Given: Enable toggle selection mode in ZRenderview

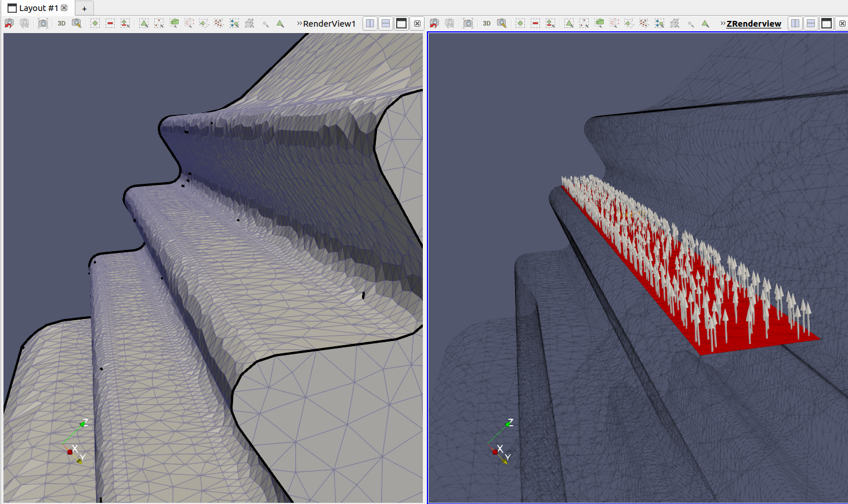Looking at the screenshot, I should [550, 23].
